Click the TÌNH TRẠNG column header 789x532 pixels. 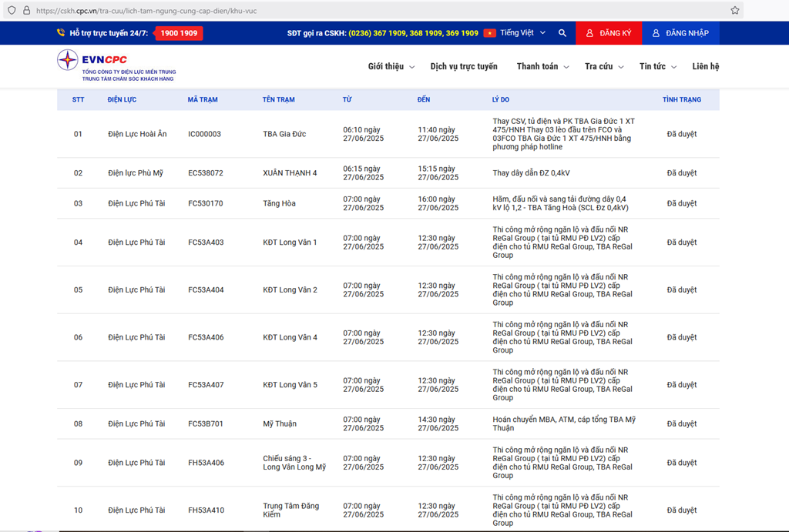[682, 99]
